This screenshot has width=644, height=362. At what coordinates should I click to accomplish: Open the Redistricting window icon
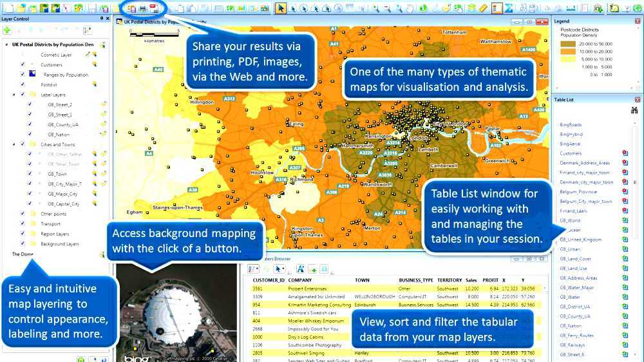pyautogui.click(x=265, y=8)
